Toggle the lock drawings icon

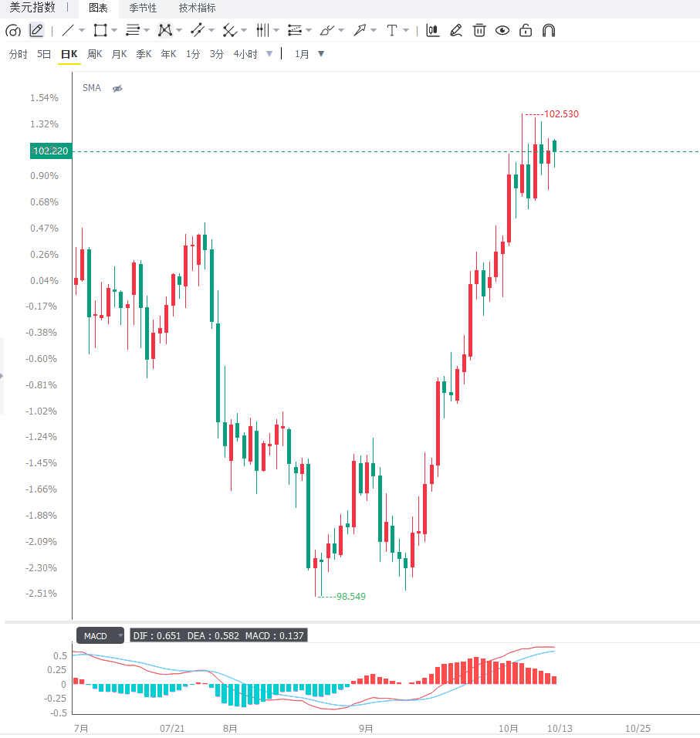click(526, 31)
